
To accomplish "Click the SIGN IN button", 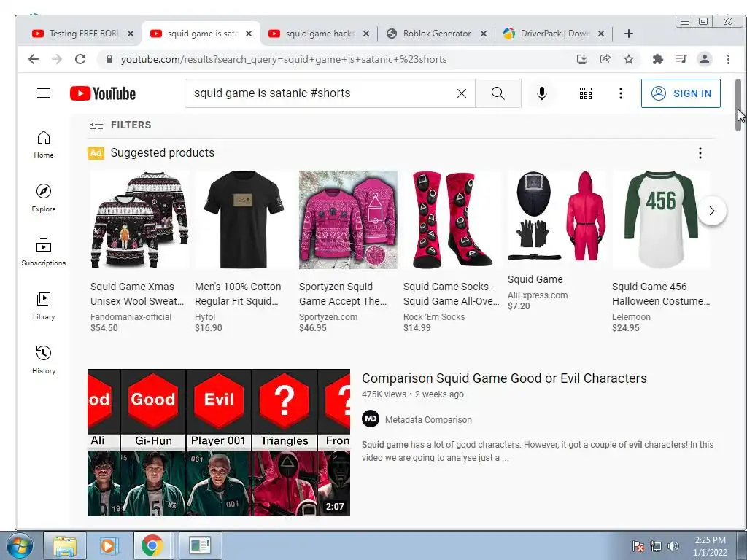I will (x=681, y=93).
